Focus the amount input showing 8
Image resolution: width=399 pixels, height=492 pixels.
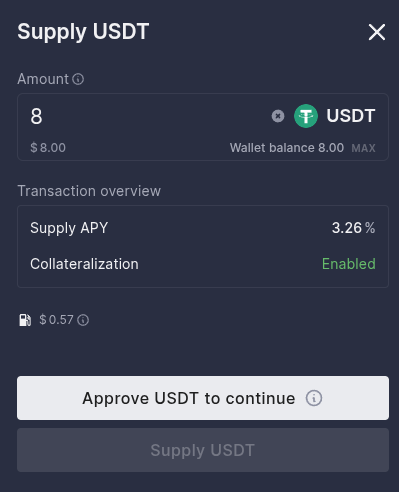pos(147,116)
